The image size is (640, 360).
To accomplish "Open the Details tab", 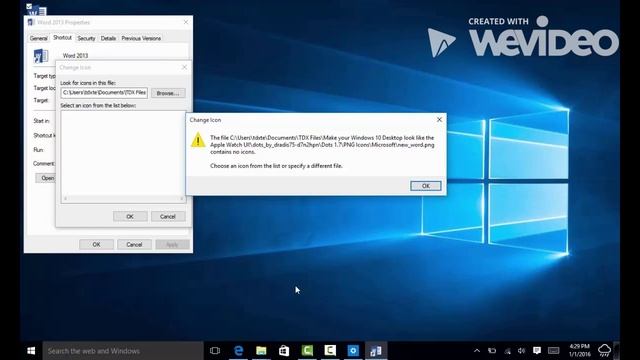I will pos(108,38).
